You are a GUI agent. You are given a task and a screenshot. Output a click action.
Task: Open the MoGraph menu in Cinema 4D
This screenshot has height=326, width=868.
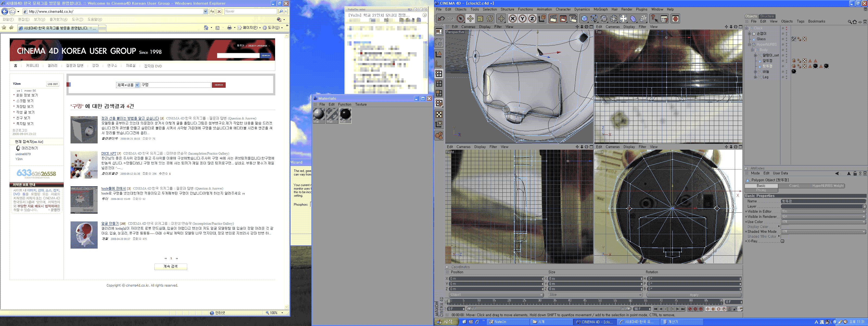[601, 10]
